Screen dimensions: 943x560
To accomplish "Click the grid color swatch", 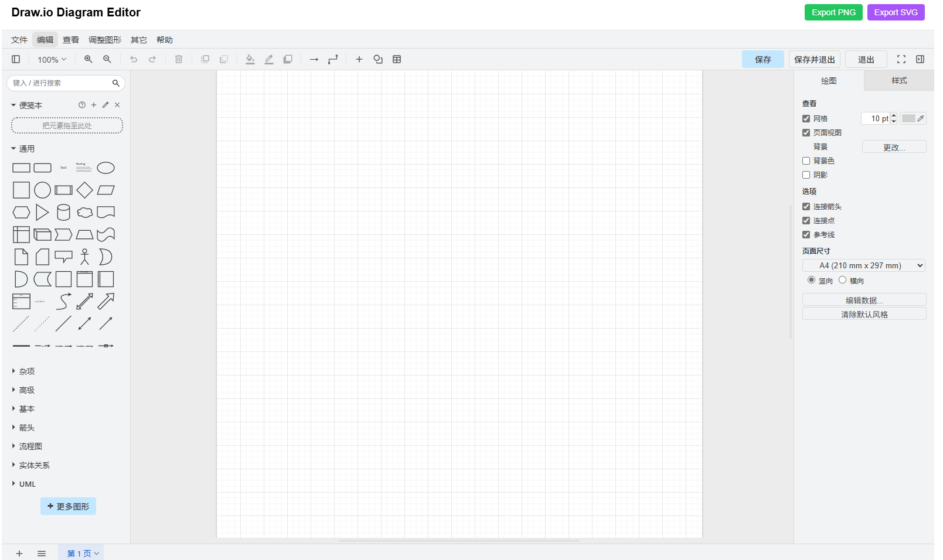I will pyautogui.click(x=910, y=118).
